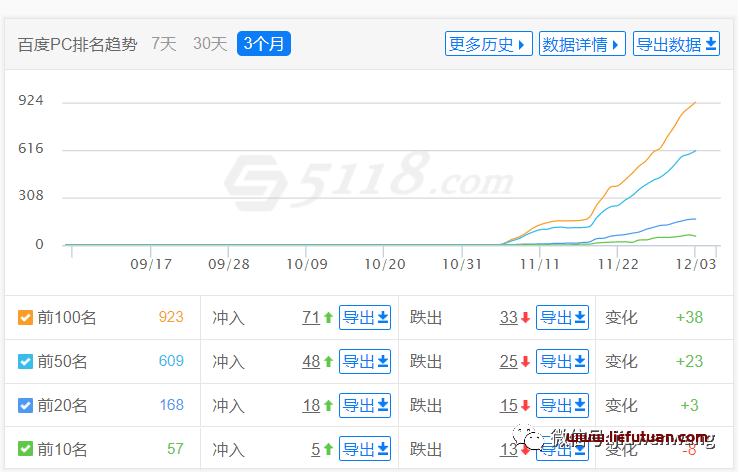Click the 11/11 date on chart axis
This screenshot has width=738, height=472.
tap(540, 264)
